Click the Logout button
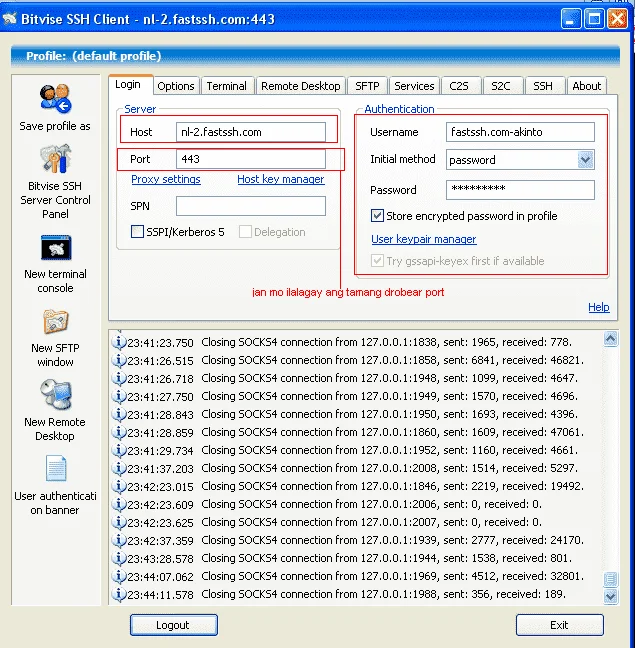This screenshot has height=648, width=635. (174, 625)
